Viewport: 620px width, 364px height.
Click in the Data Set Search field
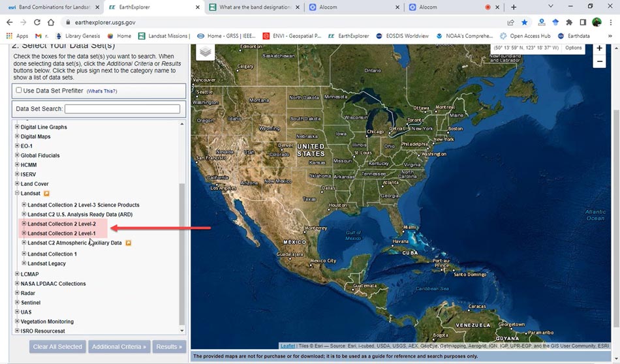tap(122, 109)
